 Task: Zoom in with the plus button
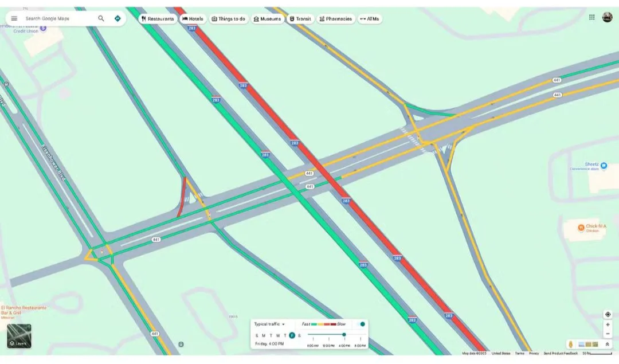point(608,324)
